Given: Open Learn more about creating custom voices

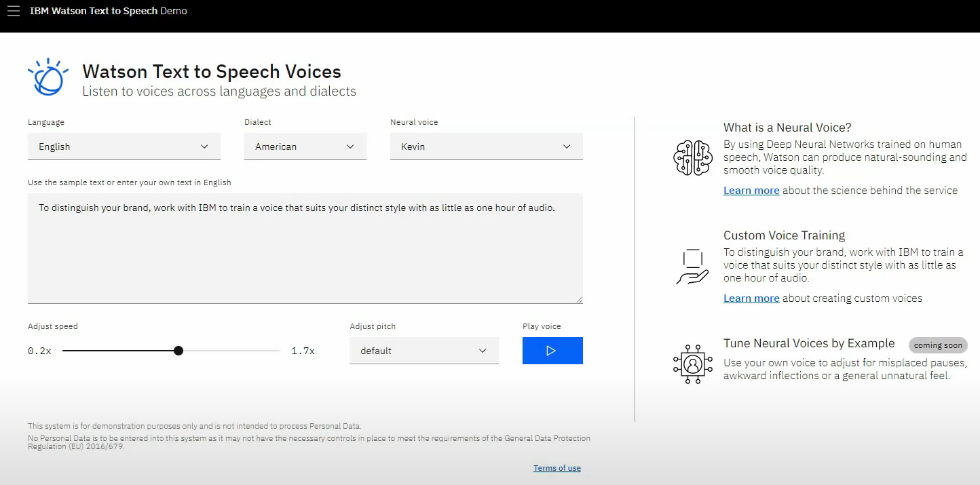Looking at the screenshot, I should (x=751, y=298).
